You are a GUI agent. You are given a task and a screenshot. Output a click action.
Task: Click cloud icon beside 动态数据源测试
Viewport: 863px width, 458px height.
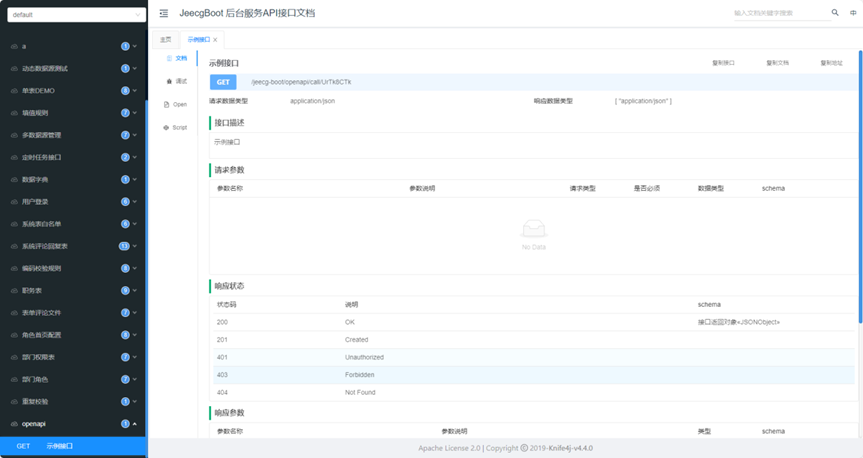click(x=14, y=69)
